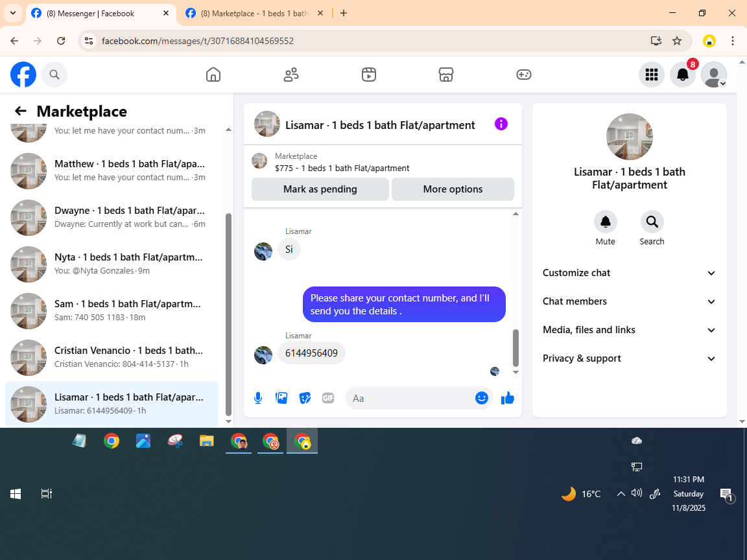Switch to the Marketplace browser tab
This screenshot has width=747, height=560.
pos(254,14)
